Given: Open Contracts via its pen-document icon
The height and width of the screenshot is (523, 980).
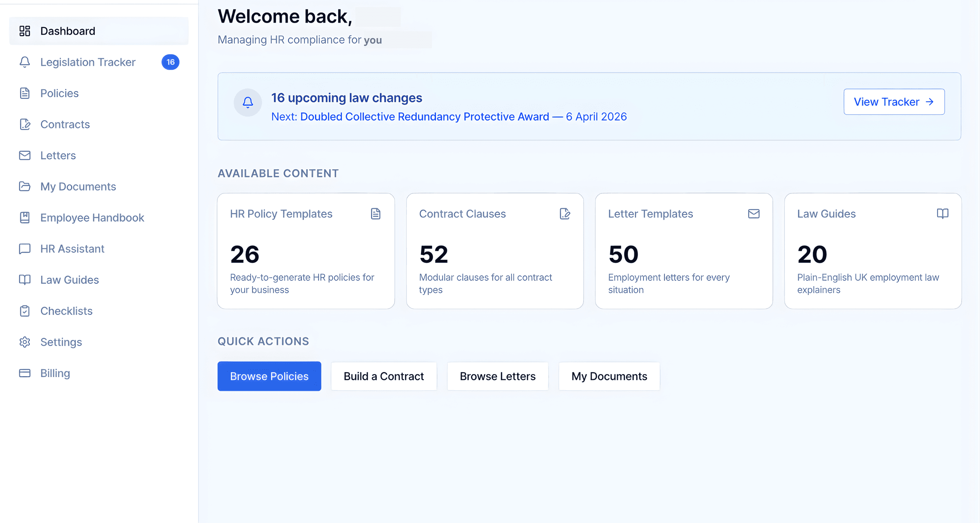Looking at the screenshot, I should 25,124.
